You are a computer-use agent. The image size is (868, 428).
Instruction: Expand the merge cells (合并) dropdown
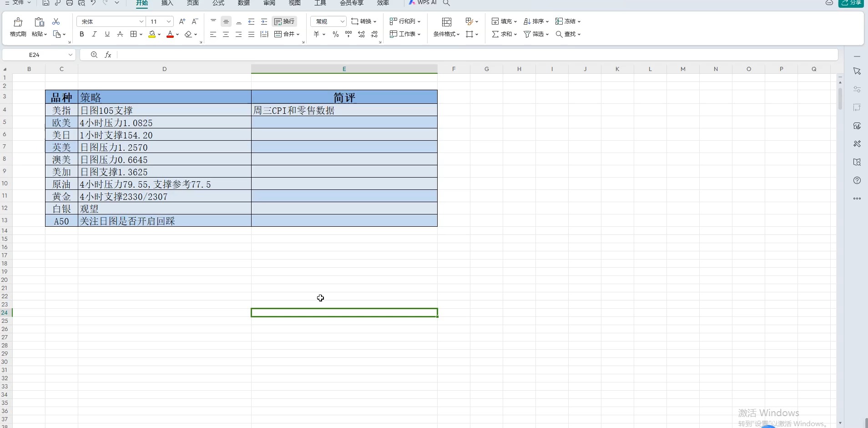(298, 34)
